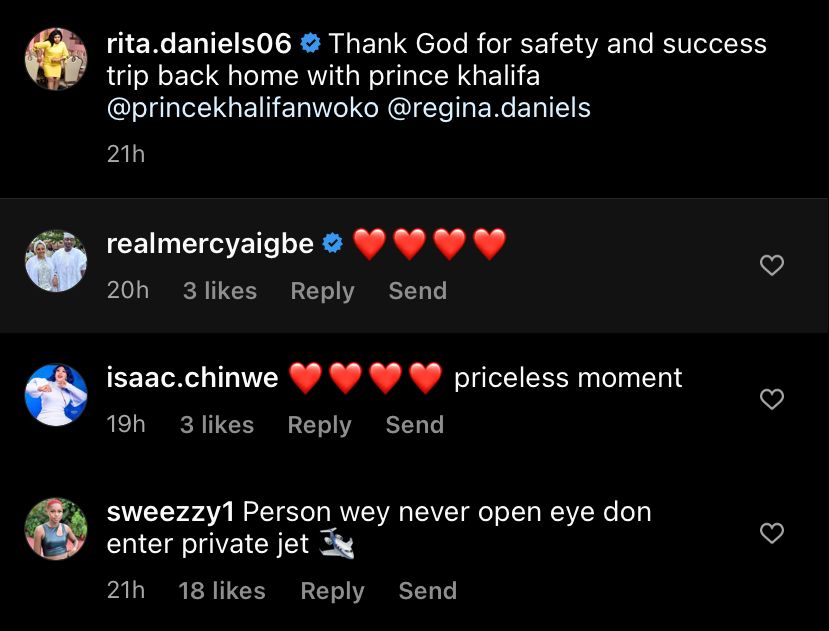
Task: Open sweezzy1's profile avatar
Action: tap(56, 528)
